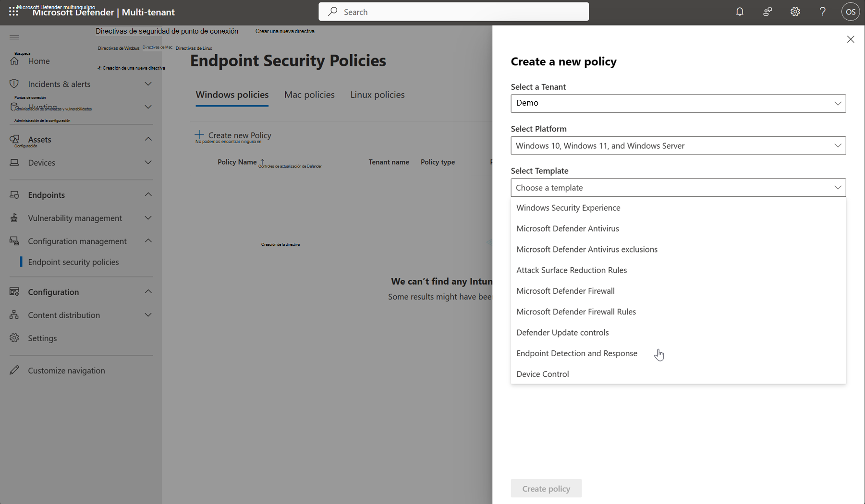Choose Attack Surface Reduction Rules template
The image size is (865, 504).
coord(571,270)
